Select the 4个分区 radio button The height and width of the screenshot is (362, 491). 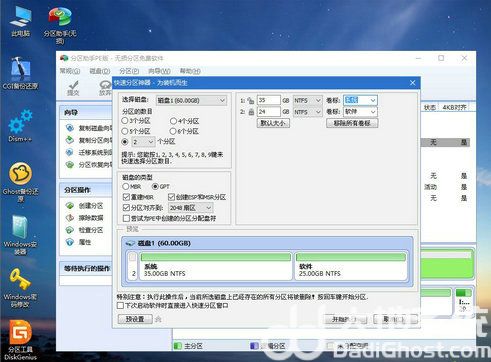[173, 121]
